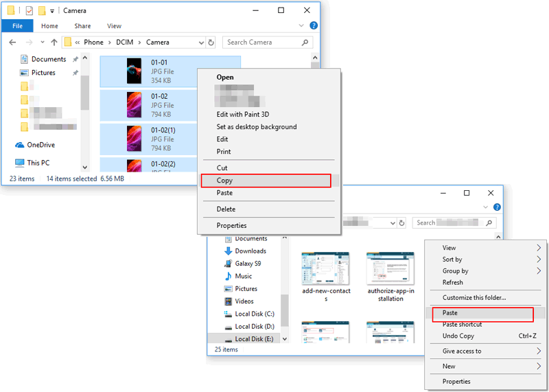The height and width of the screenshot is (392, 549).
Task: Select Local Disk (E:) in sidebar
Action: [x=249, y=339]
